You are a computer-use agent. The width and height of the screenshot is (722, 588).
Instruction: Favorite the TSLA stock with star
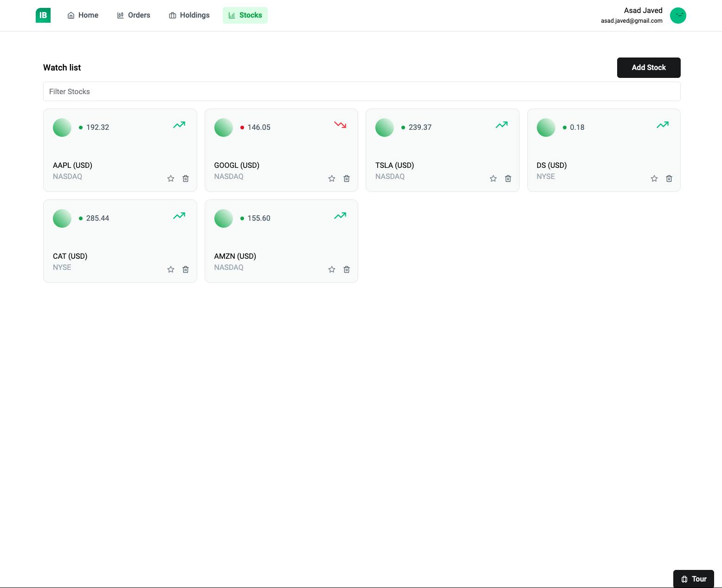[493, 179]
